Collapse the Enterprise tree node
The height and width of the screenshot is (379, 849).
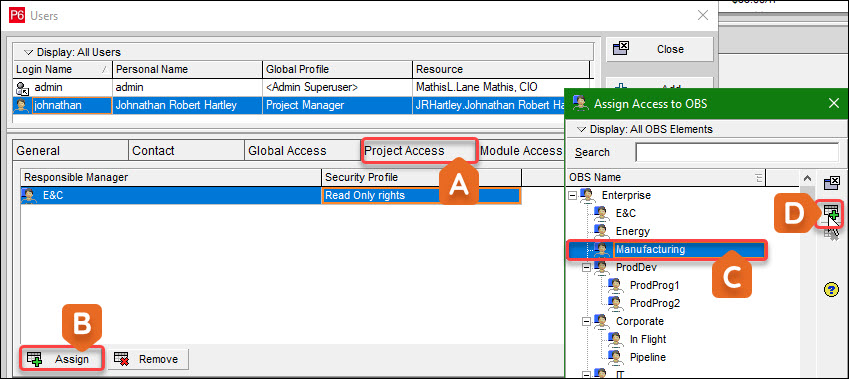click(572, 195)
